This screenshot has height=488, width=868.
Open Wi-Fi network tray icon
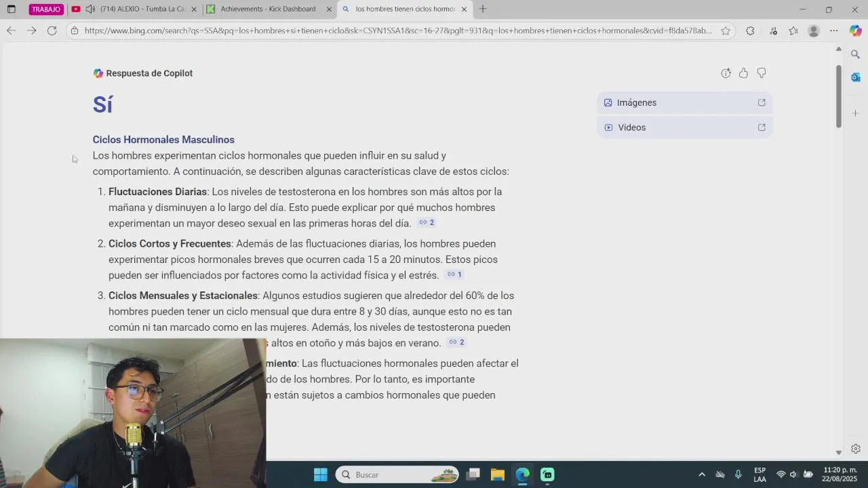781,474
